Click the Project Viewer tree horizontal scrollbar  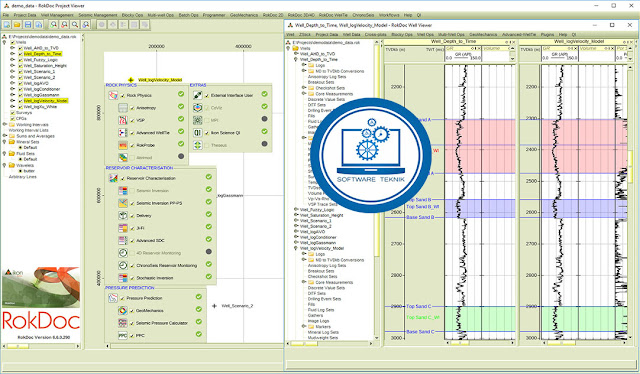point(41,346)
